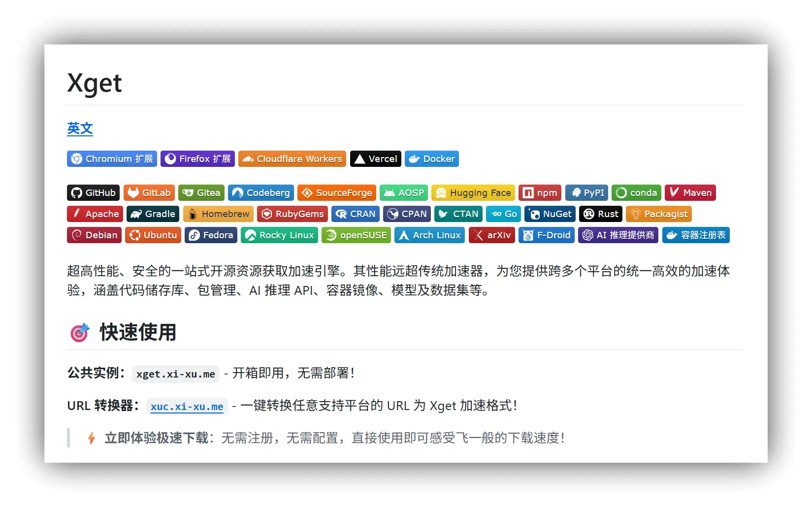The width and height of the screenshot is (812, 507).
Task: Click the Rust badge
Action: [x=601, y=214]
